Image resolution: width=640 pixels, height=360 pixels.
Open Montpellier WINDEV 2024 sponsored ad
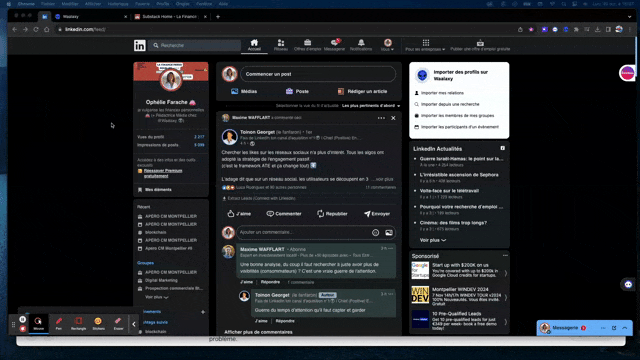tap(459, 297)
